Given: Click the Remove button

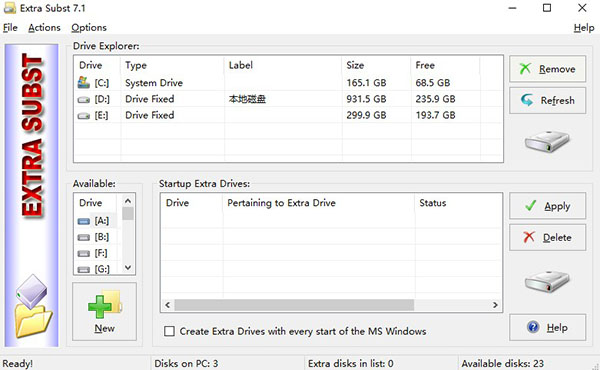Looking at the screenshot, I should tap(547, 69).
